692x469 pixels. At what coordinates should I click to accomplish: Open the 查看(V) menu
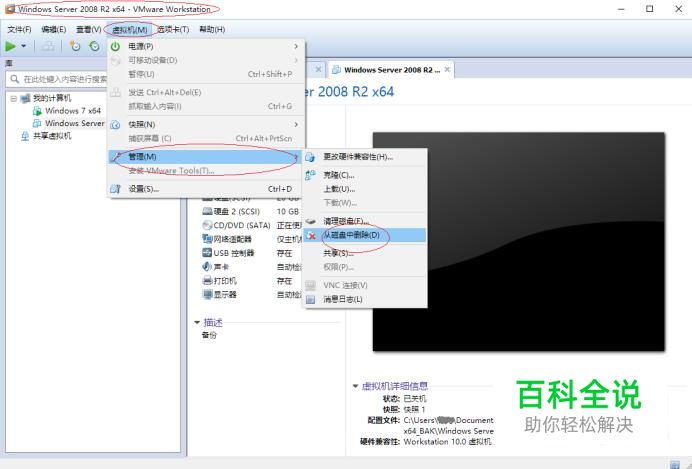[x=88, y=30]
